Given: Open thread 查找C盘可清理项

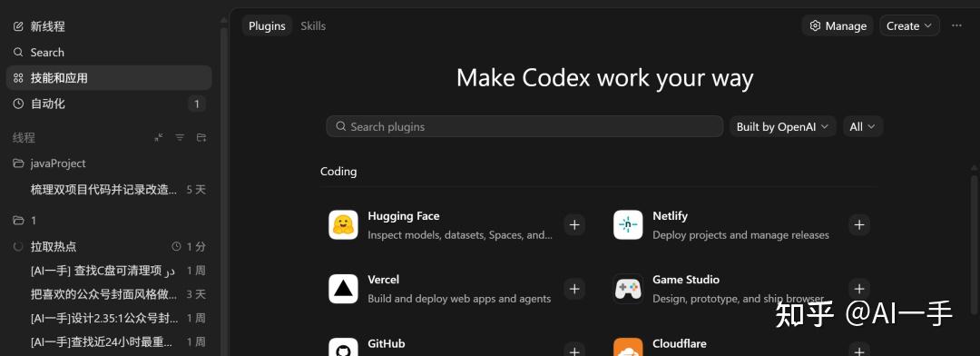Looking at the screenshot, I should [109, 271].
